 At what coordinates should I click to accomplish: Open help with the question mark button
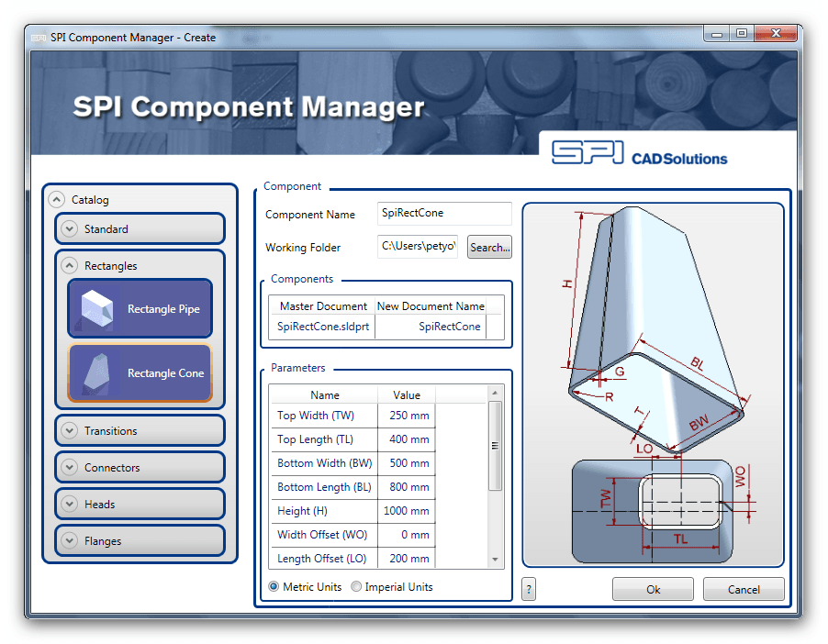tap(529, 589)
